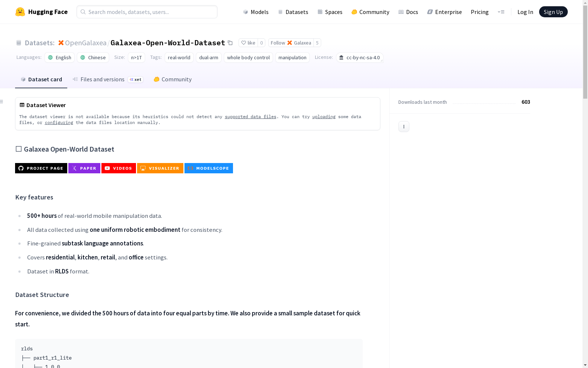Click the real-world tag
Image resolution: width=588 pixels, height=368 pixels.
tap(179, 57)
